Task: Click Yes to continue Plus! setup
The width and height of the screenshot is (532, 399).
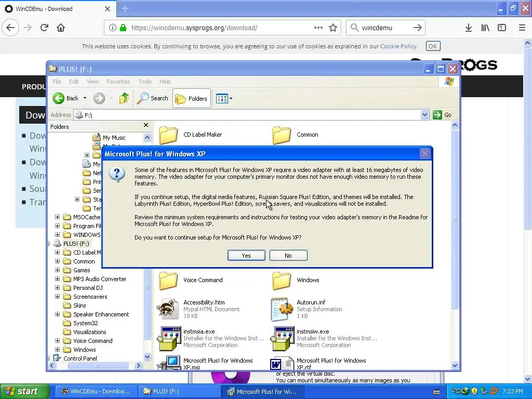Action: (246, 256)
